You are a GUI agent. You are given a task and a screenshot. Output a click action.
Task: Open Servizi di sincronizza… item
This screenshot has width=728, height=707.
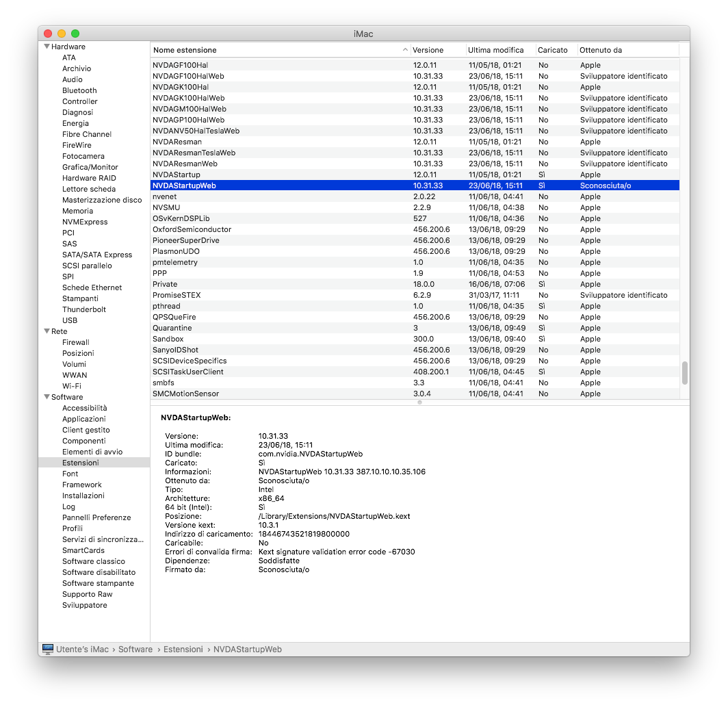click(103, 539)
